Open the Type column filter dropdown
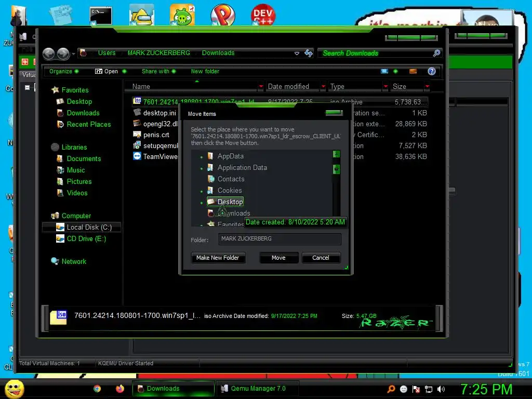Image resolution: width=532 pixels, height=399 pixels. [x=385, y=87]
